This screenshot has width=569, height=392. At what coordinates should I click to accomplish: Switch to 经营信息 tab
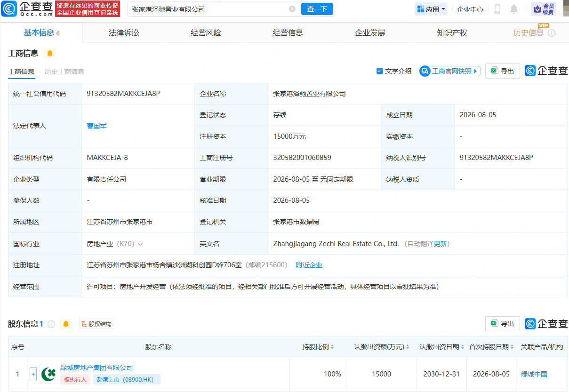point(288,32)
